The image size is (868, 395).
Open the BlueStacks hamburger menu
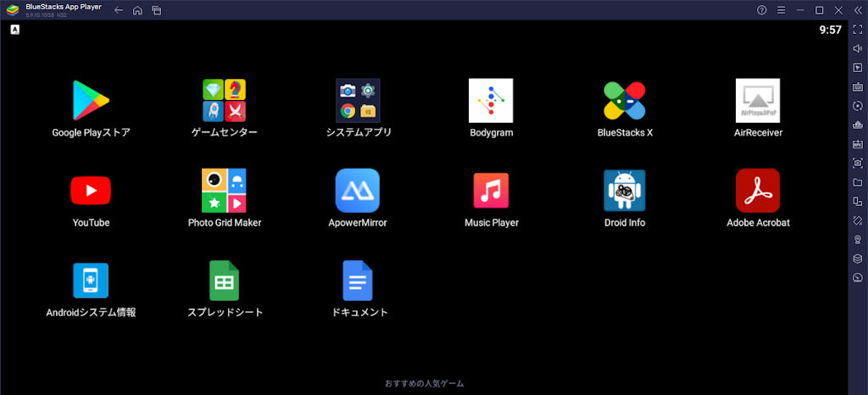781,10
